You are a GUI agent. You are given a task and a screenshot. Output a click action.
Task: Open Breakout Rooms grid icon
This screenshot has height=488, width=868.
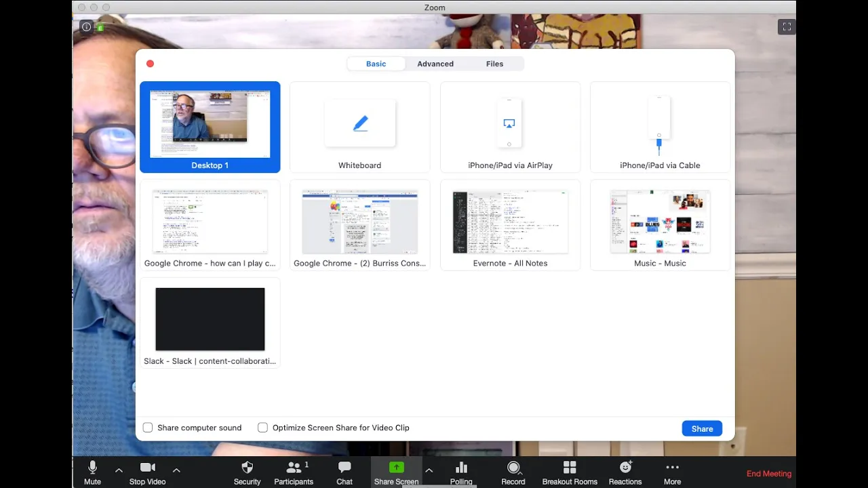(x=570, y=468)
